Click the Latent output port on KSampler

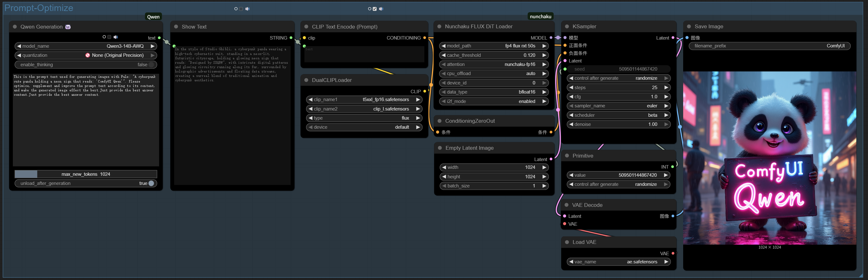[673, 38]
